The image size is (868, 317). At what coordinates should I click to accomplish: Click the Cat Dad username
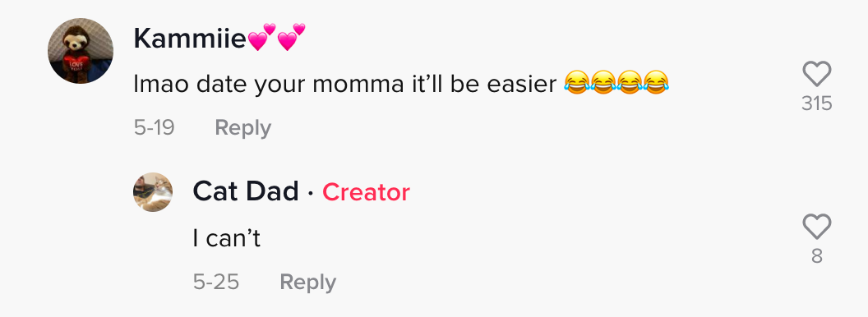245,191
